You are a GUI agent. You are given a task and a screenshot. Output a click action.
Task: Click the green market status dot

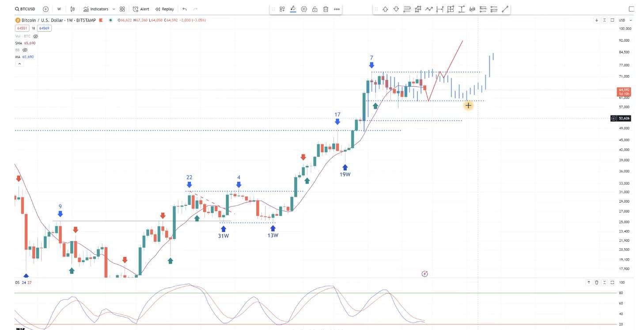110,20
